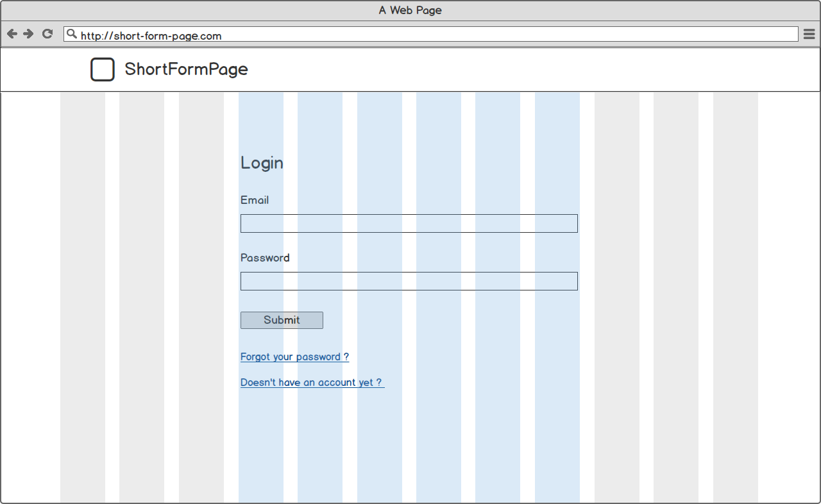Open Doesn't have an account yet link
This screenshot has width=821, height=504.
312,382
